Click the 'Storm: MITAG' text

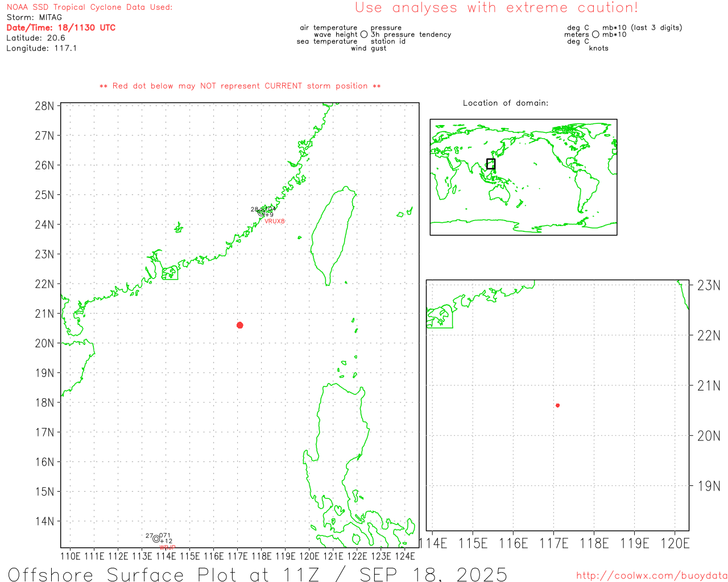[34, 18]
